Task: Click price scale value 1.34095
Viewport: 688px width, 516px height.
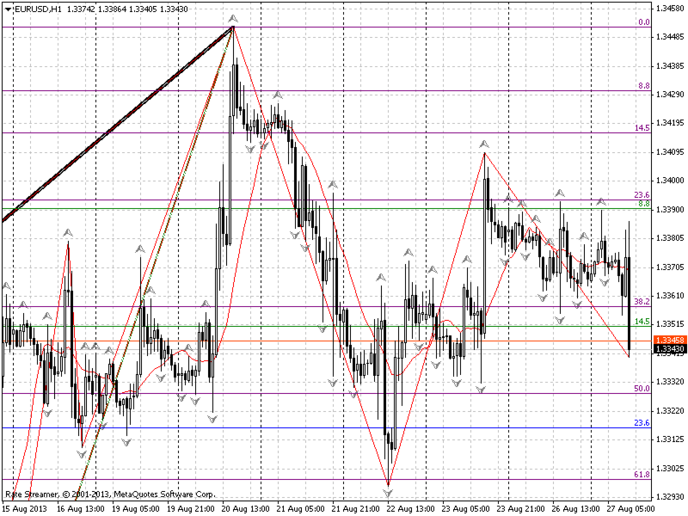Action: point(670,152)
